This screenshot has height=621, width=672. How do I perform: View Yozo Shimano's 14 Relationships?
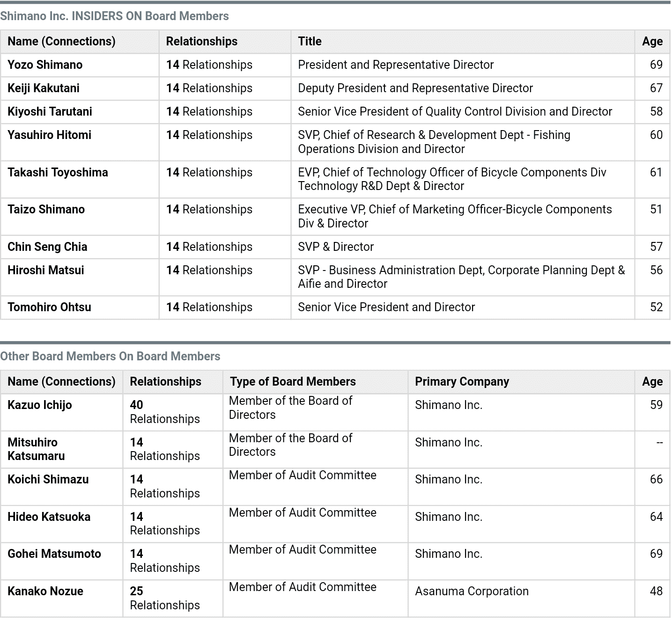tap(209, 65)
